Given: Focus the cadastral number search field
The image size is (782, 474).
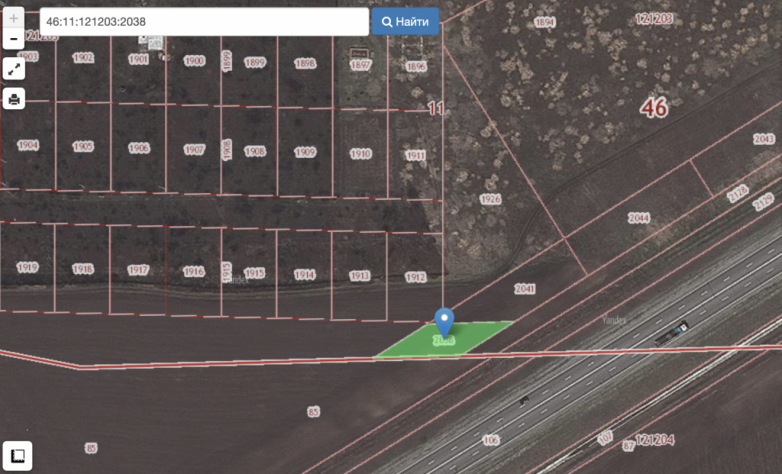Looking at the screenshot, I should [204, 21].
